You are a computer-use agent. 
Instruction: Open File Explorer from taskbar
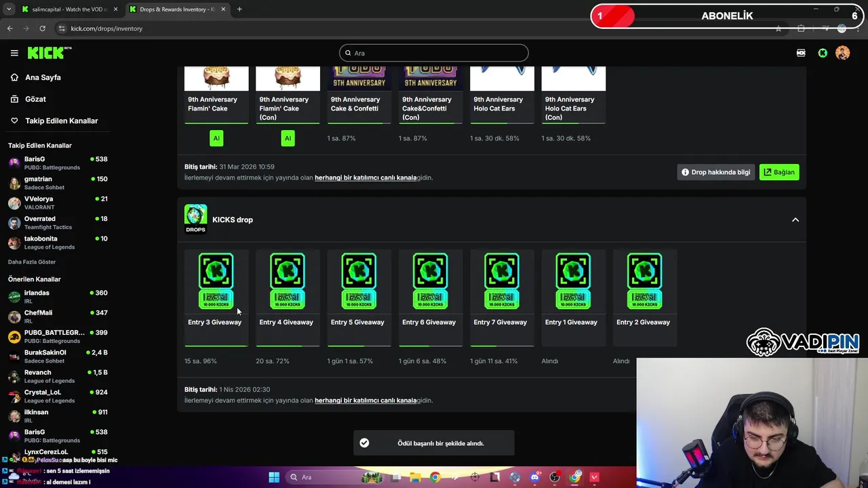coord(415,477)
